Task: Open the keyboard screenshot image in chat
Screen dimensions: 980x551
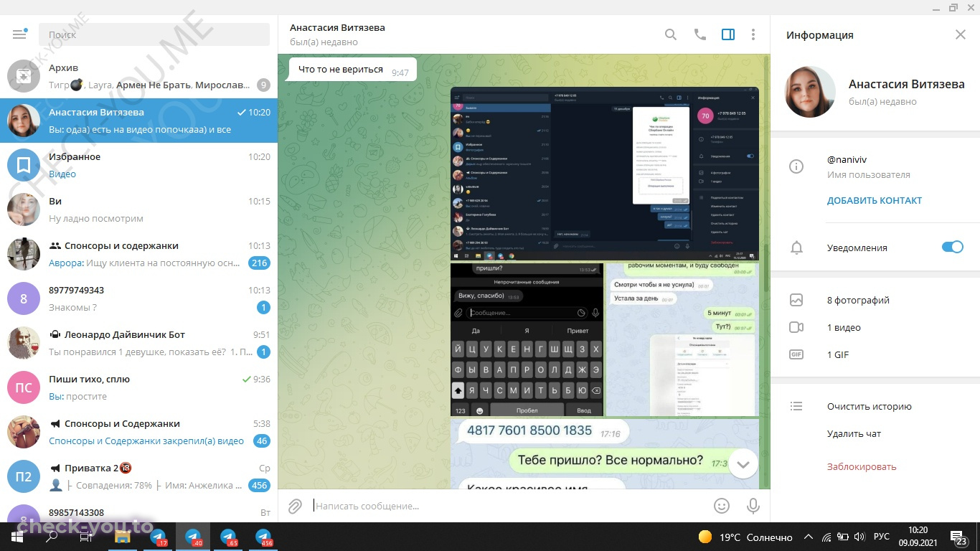Action: [x=527, y=339]
